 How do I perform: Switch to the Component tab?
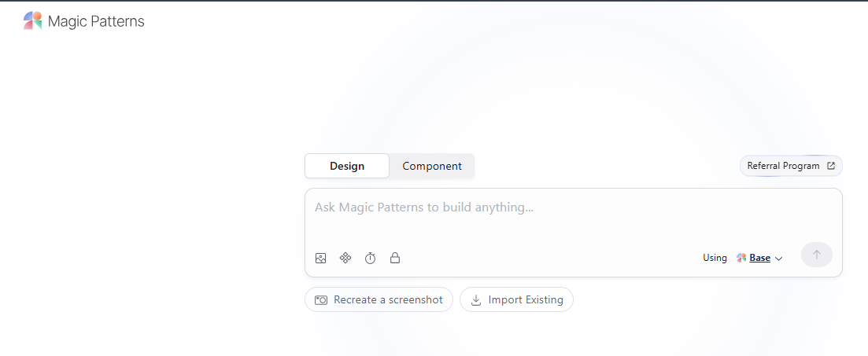[x=432, y=166]
